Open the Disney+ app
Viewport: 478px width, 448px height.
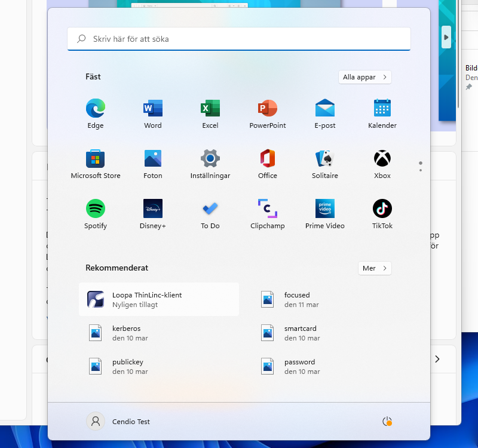pos(153,214)
